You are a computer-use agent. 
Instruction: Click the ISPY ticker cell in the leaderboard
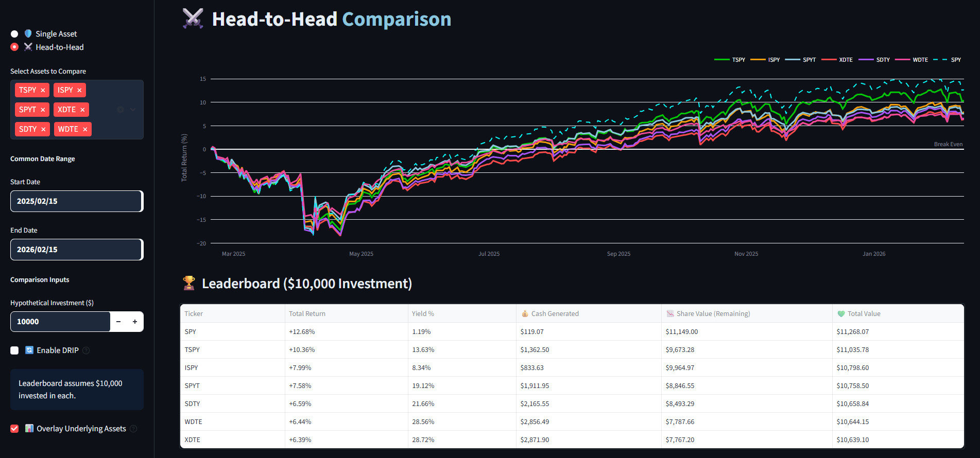point(233,367)
